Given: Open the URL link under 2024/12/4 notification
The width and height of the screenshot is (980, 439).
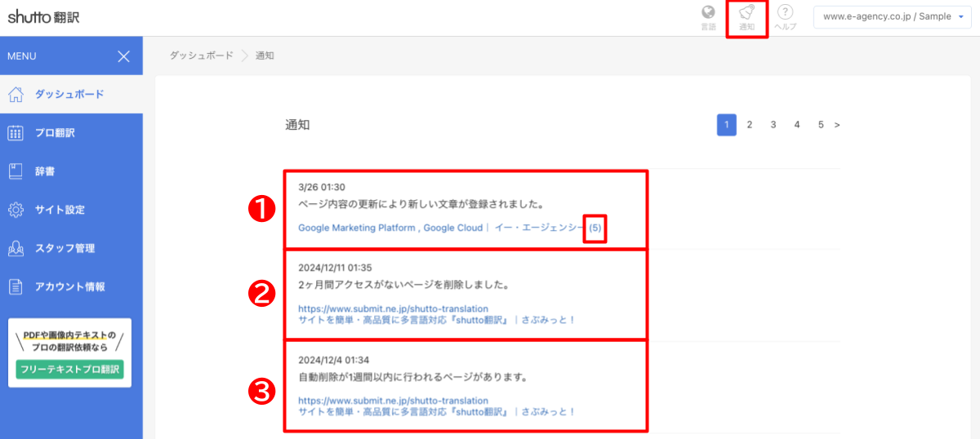Looking at the screenshot, I should click(393, 401).
